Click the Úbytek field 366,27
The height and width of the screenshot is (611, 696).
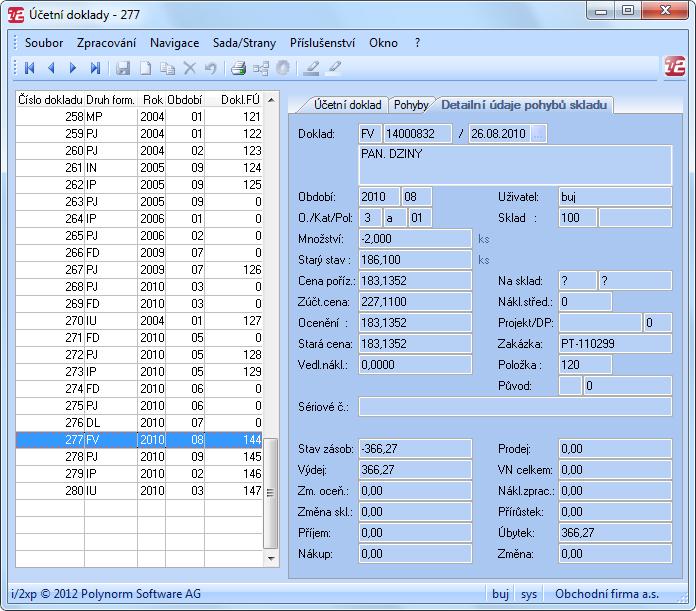[615, 532]
